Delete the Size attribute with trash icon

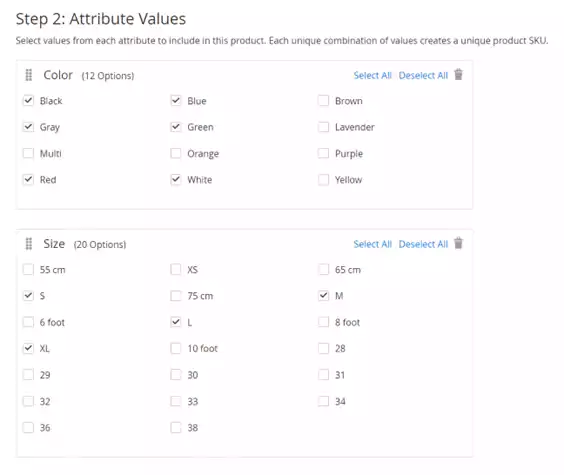tap(458, 243)
